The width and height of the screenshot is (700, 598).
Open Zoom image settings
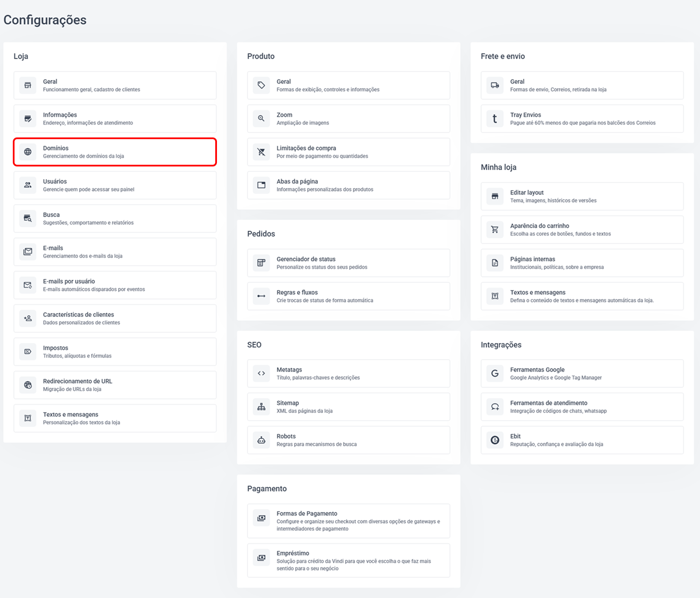point(349,119)
